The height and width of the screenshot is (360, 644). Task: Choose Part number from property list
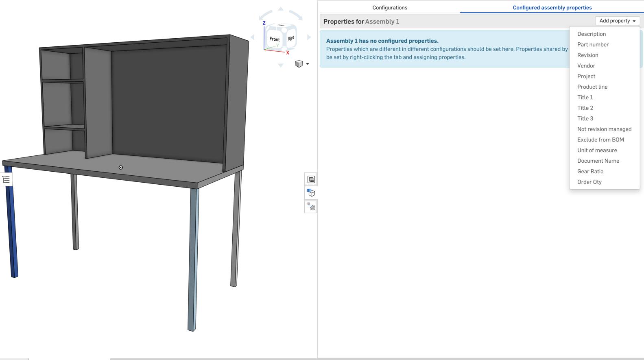[x=593, y=45]
